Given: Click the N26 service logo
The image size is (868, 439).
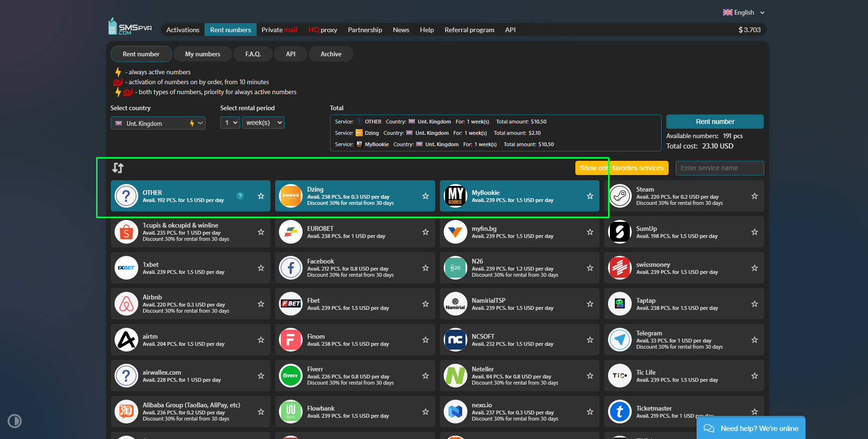Looking at the screenshot, I should [456, 268].
